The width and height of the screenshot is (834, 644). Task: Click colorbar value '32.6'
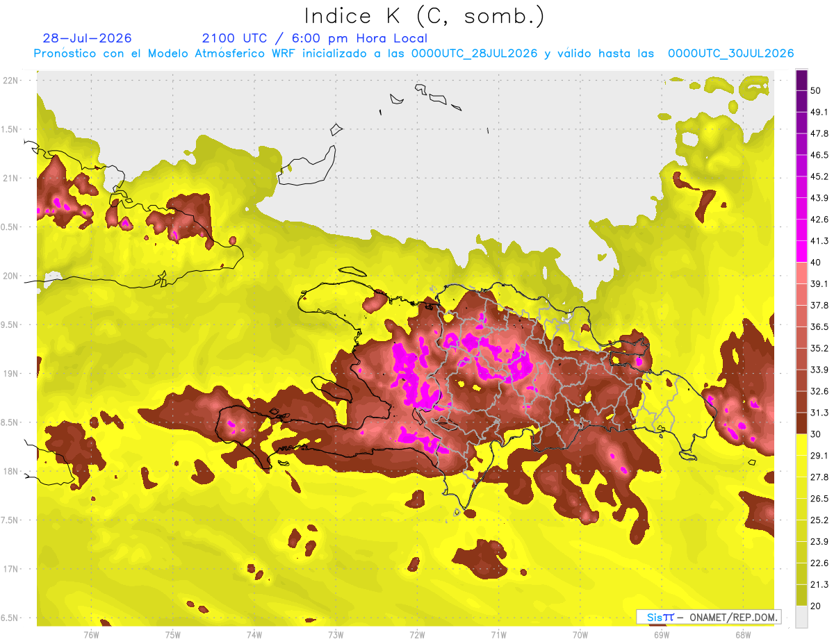(x=819, y=391)
